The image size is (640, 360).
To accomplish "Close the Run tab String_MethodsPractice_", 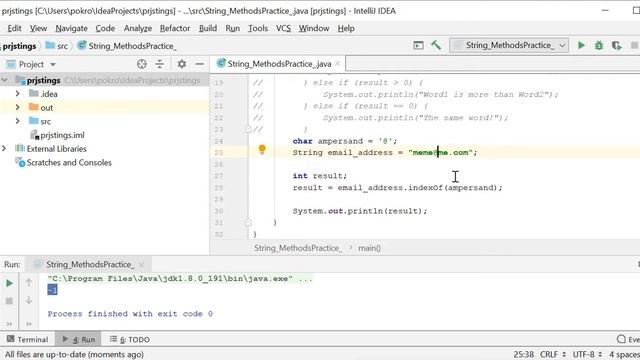I will pos(141,264).
